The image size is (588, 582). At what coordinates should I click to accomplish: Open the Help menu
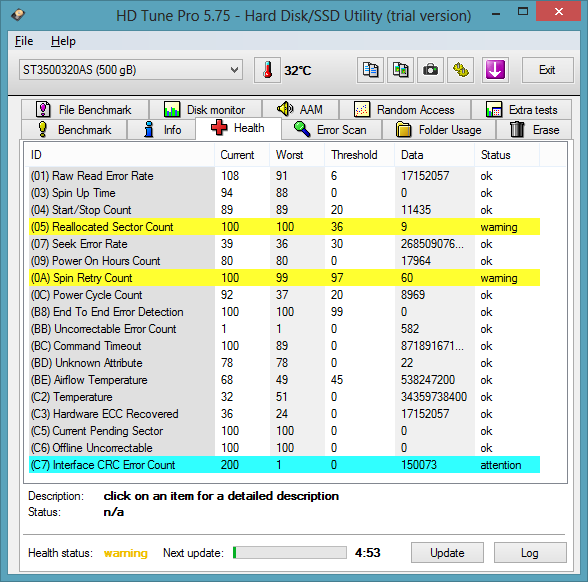[63, 41]
